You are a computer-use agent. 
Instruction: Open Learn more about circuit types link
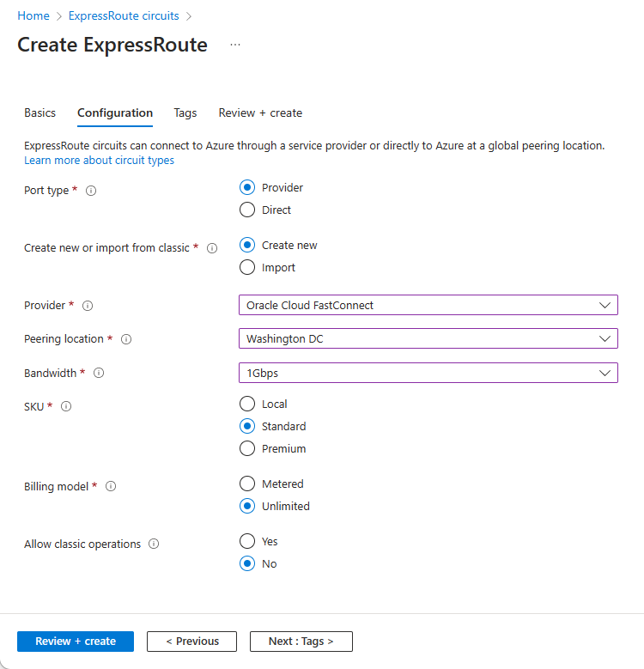pos(99,161)
